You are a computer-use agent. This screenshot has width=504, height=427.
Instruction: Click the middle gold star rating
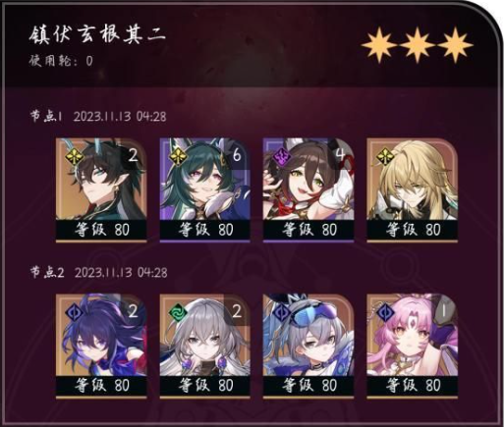click(417, 45)
